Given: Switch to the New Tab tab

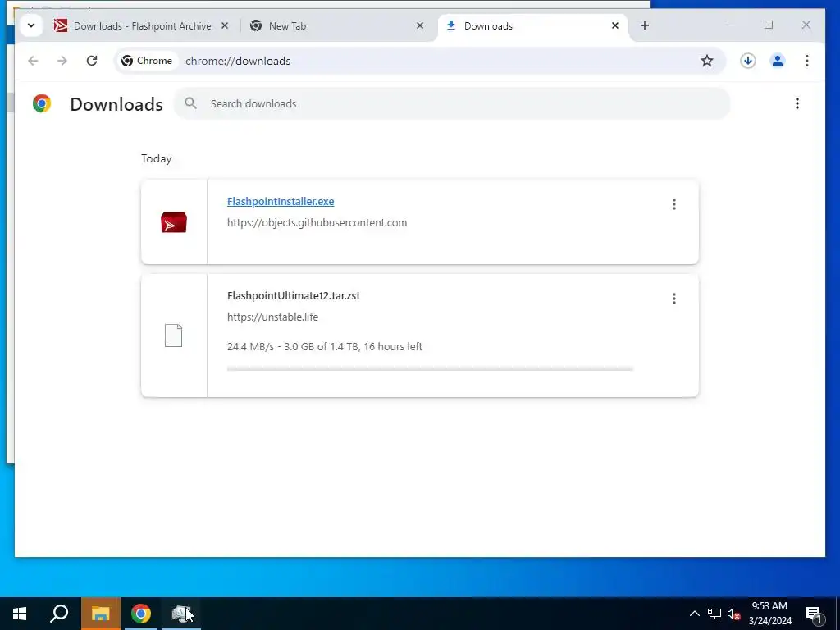Looking at the screenshot, I should pos(332,25).
